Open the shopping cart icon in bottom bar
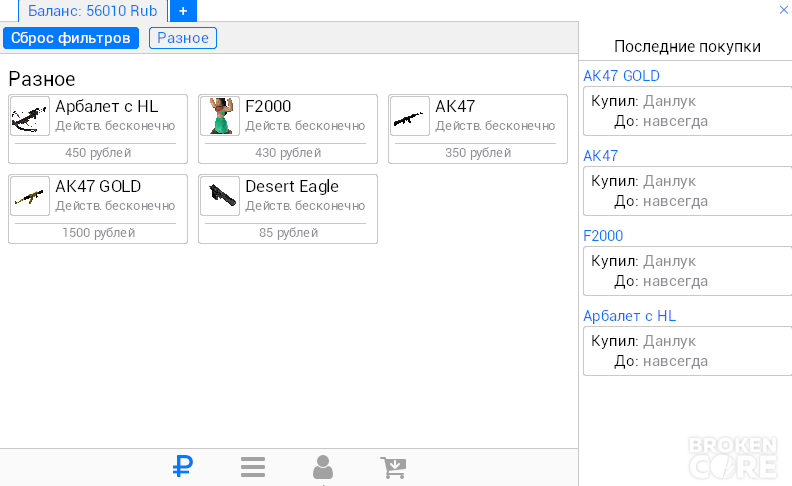The width and height of the screenshot is (792, 486). 393,467
